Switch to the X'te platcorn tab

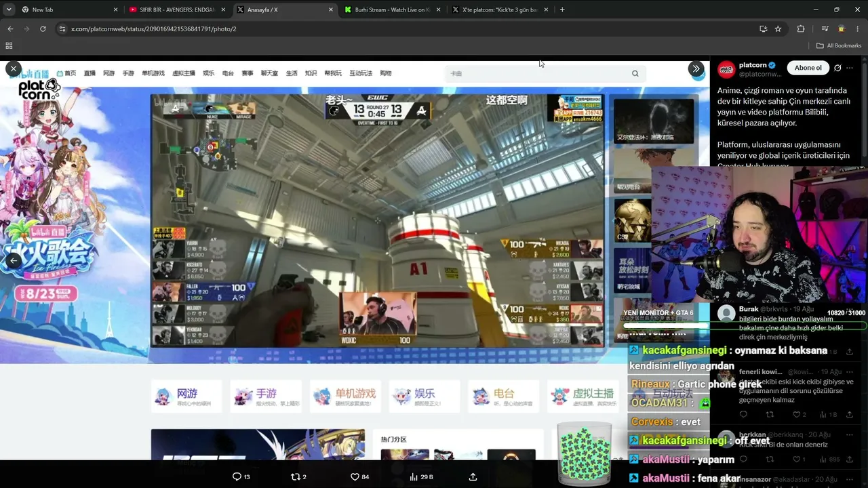pos(500,9)
